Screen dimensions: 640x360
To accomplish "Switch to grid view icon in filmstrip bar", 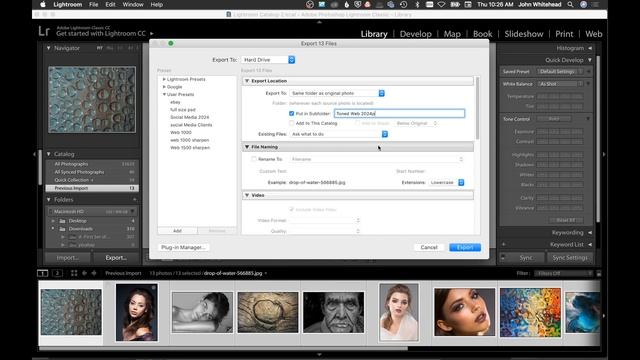I will (74, 273).
